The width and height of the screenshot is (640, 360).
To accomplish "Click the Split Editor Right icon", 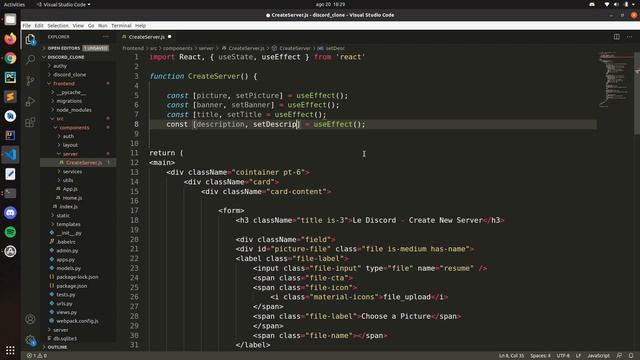I will tap(616, 37).
